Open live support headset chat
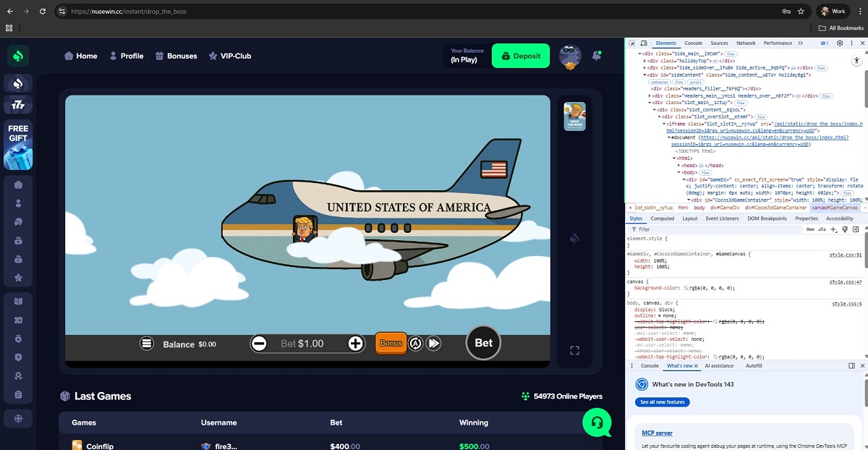The height and width of the screenshot is (450, 868). tap(597, 421)
